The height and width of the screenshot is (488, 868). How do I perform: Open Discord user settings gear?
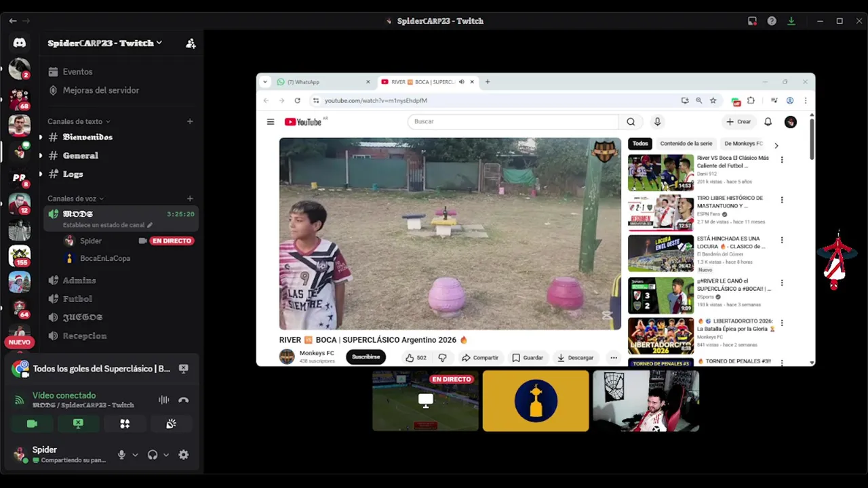pyautogui.click(x=183, y=455)
